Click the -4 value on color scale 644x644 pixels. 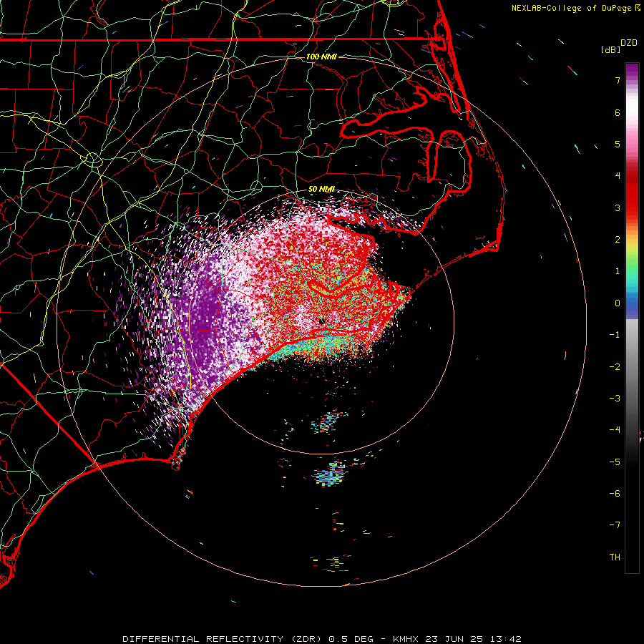(x=615, y=430)
